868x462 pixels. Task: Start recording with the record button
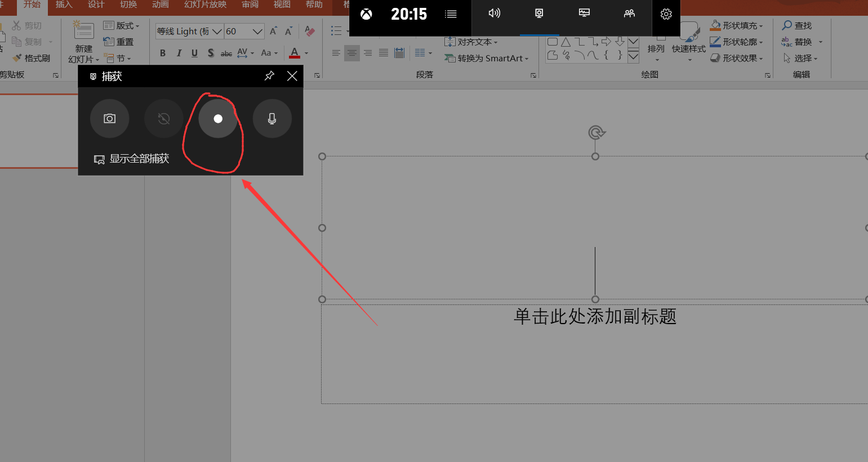coord(218,119)
